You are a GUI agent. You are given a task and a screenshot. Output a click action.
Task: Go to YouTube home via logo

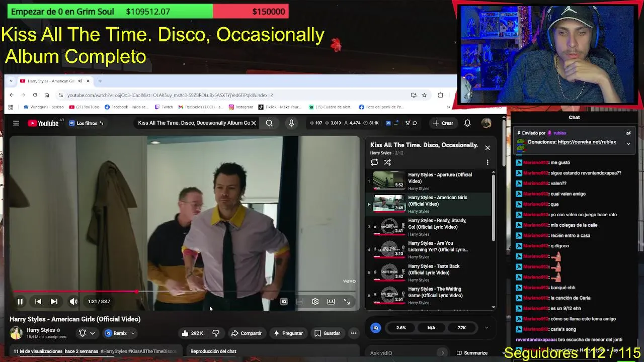pyautogui.click(x=44, y=123)
